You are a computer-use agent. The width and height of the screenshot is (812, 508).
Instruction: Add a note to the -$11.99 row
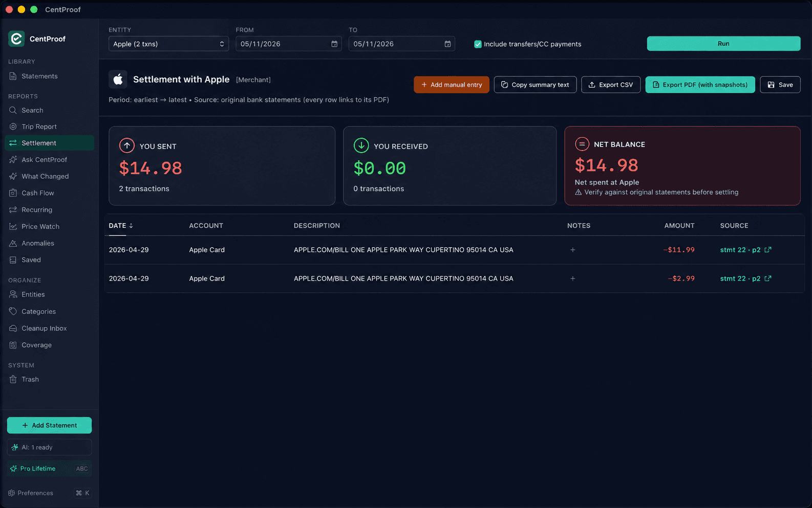573,250
